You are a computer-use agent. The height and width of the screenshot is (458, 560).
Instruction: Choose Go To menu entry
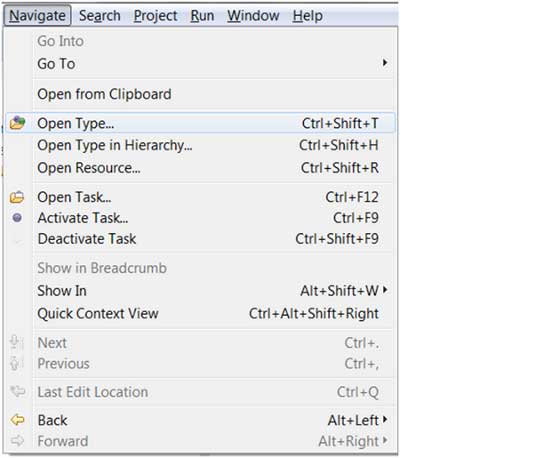(x=200, y=64)
